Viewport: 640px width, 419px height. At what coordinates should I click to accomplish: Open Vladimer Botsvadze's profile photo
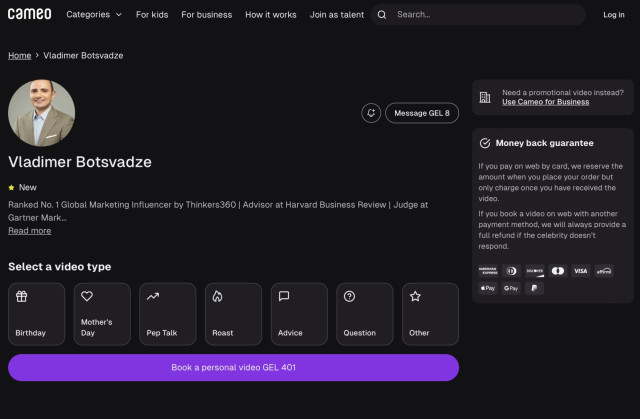point(42,113)
